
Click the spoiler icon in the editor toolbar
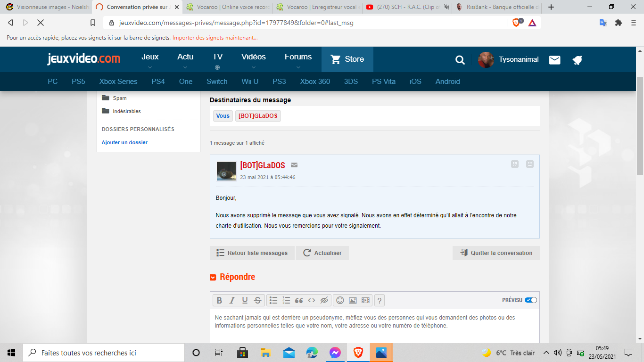(x=324, y=300)
